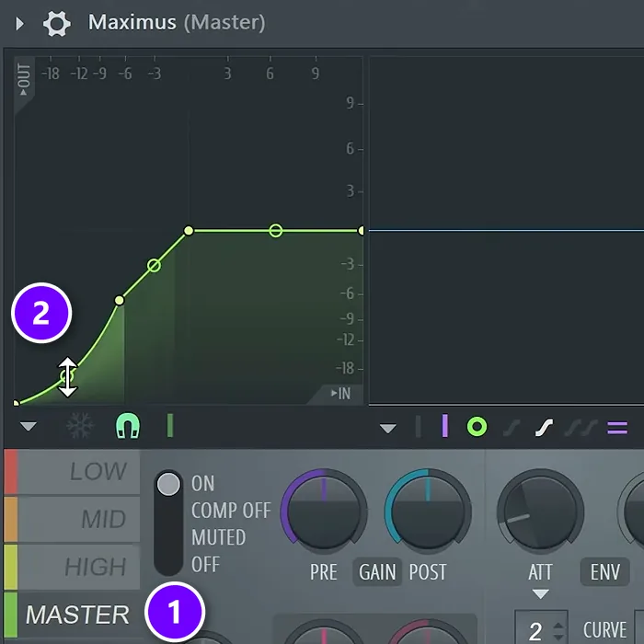Toggle the green circle monitor icon
This screenshot has height=644, width=644.
coord(477,427)
